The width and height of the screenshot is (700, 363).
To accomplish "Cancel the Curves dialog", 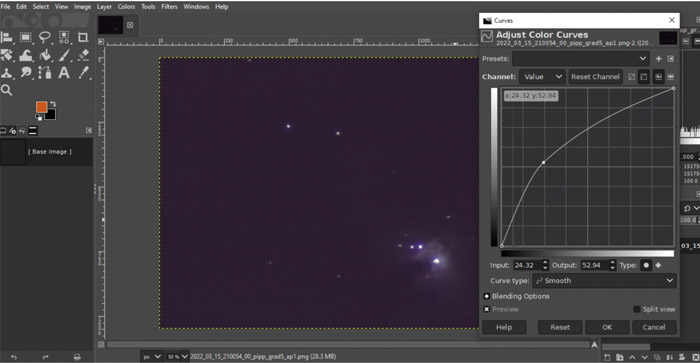I will [654, 328].
